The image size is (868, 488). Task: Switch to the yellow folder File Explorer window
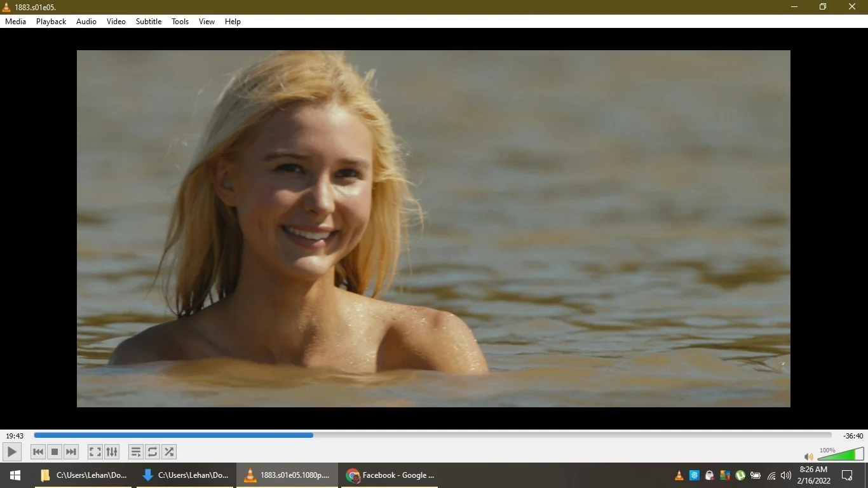point(83,475)
